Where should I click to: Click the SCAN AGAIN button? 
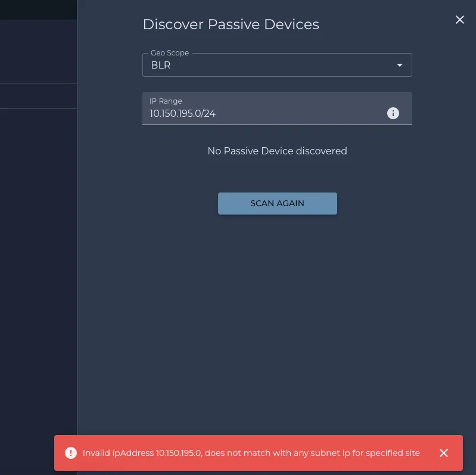(277, 203)
